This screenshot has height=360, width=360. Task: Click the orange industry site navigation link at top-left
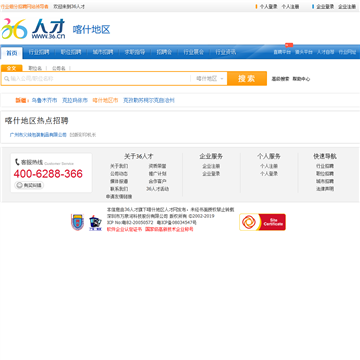(24, 6)
